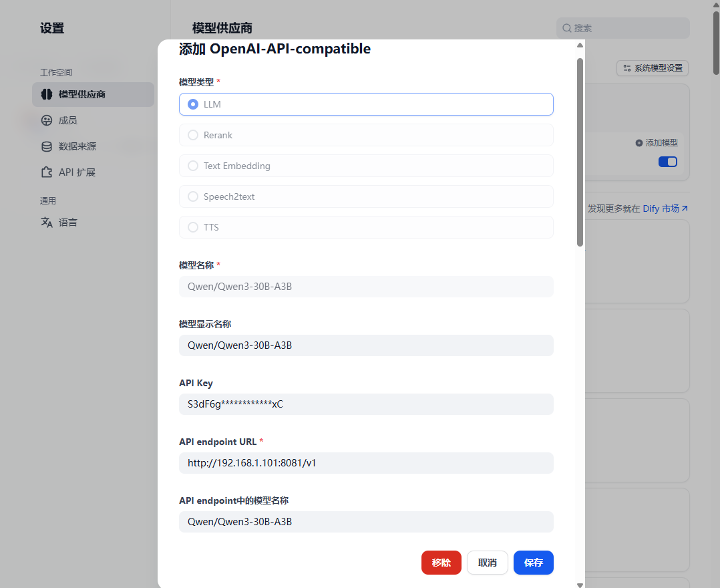This screenshot has height=588, width=720.
Task: Click the 工作空间 section heading
Action: point(56,73)
